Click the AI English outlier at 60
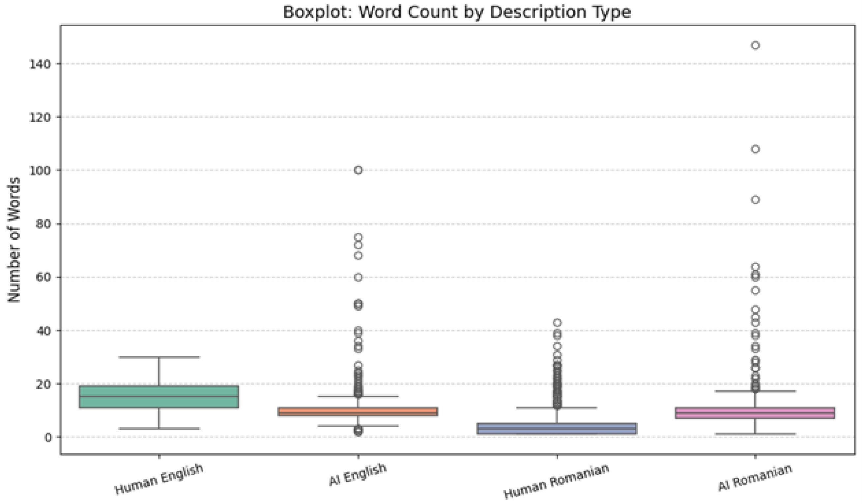Screen dimensions: 864x504 tap(358, 277)
